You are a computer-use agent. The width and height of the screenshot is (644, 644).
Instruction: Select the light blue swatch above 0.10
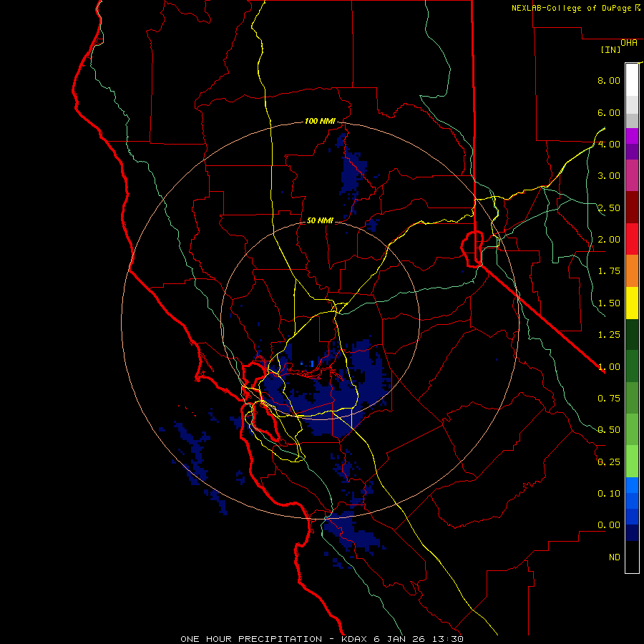(x=632, y=485)
